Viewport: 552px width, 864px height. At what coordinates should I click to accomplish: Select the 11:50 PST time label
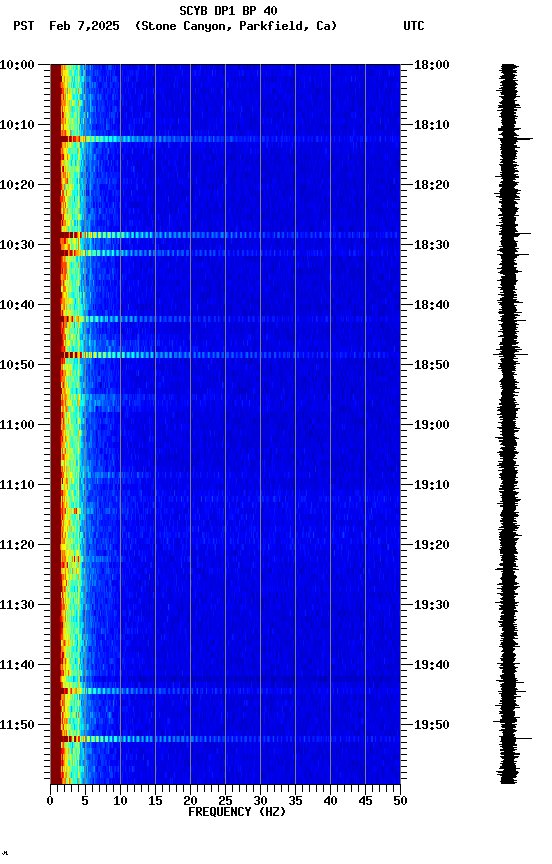[17, 725]
